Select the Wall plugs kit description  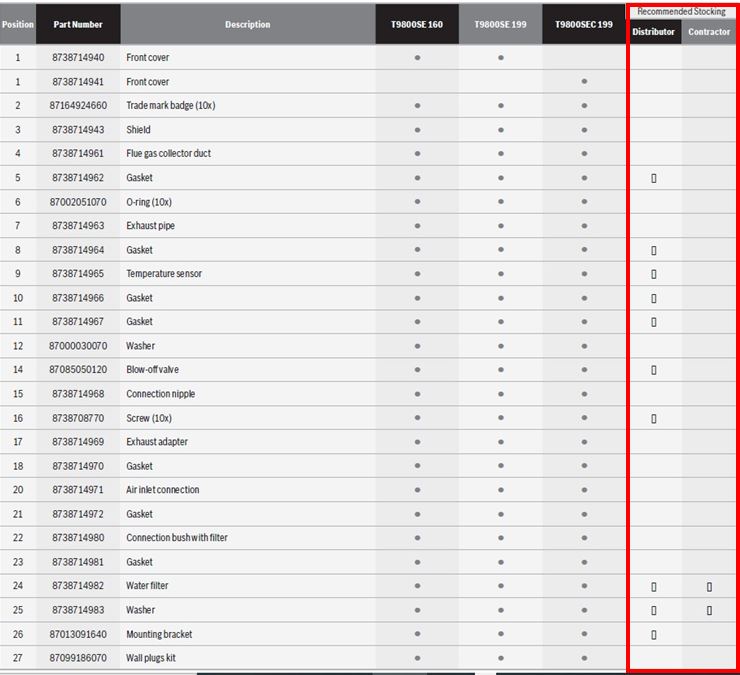coord(151,658)
